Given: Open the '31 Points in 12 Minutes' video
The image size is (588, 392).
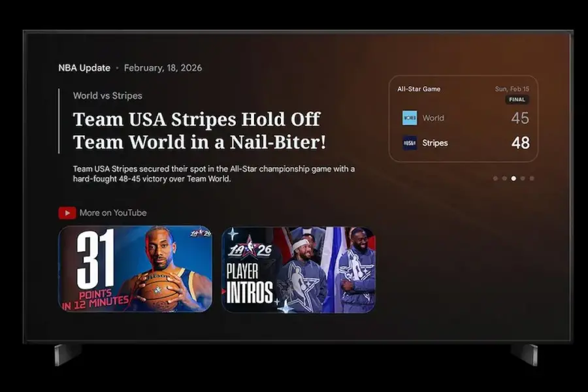Looking at the screenshot, I should 135,269.
